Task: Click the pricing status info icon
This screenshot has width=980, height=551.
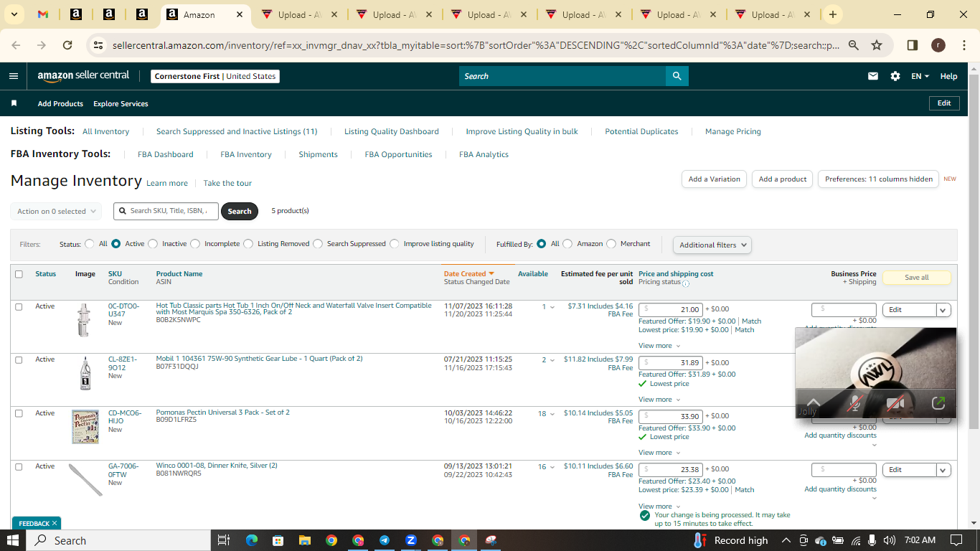Action: point(686,283)
